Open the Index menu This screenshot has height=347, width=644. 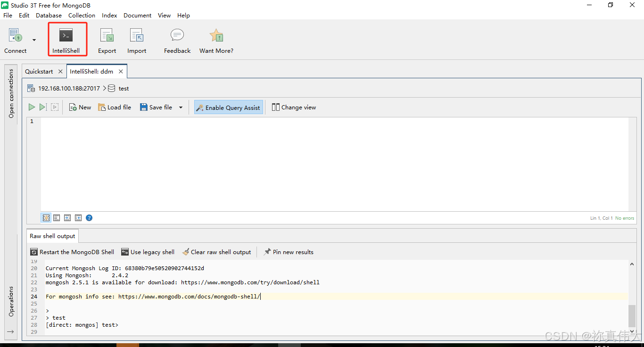[x=109, y=15]
